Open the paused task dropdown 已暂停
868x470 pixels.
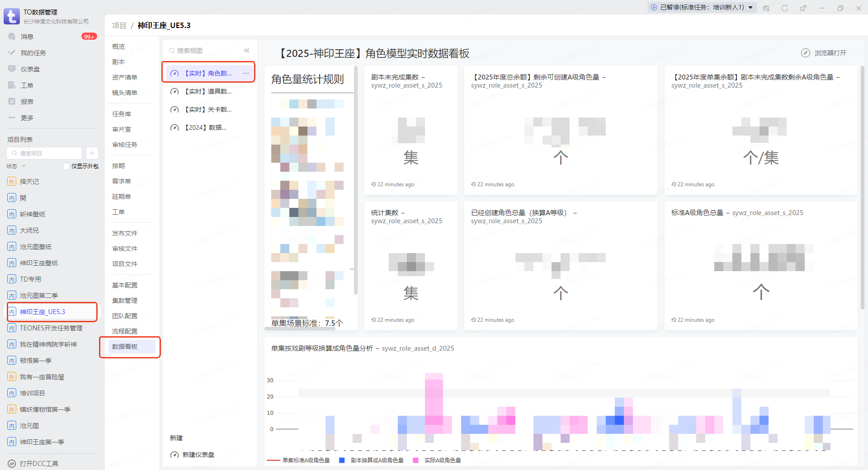click(x=702, y=7)
